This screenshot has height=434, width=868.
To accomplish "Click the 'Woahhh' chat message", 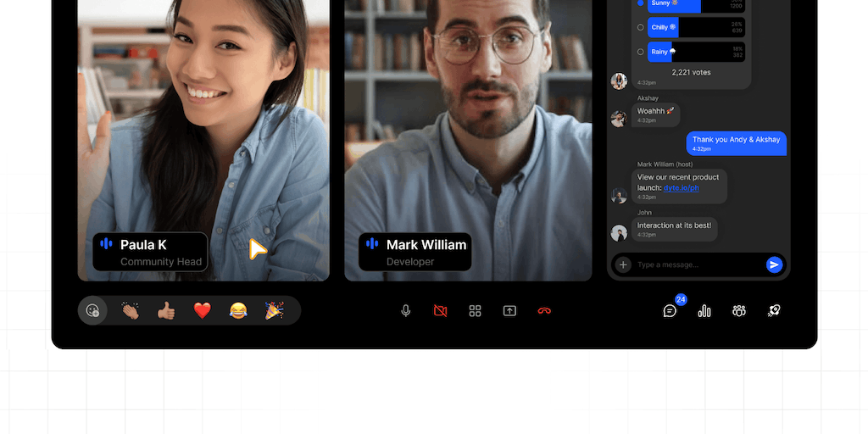I will pyautogui.click(x=656, y=114).
